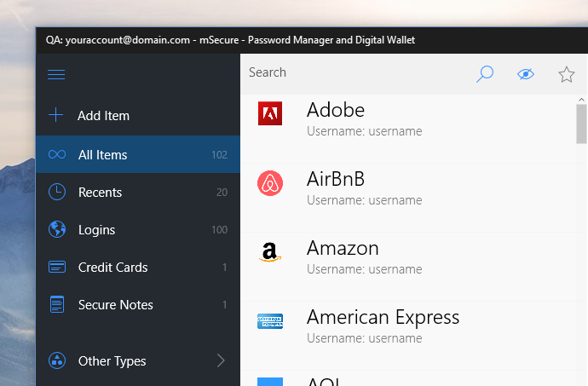The height and width of the screenshot is (386, 588).
Task: Open the Credit Cards category label
Action: (x=112, y=267)
